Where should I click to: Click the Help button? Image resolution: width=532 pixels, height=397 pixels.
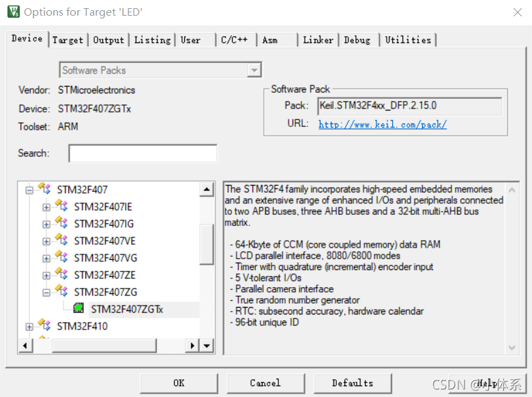(x=487, y=383)
